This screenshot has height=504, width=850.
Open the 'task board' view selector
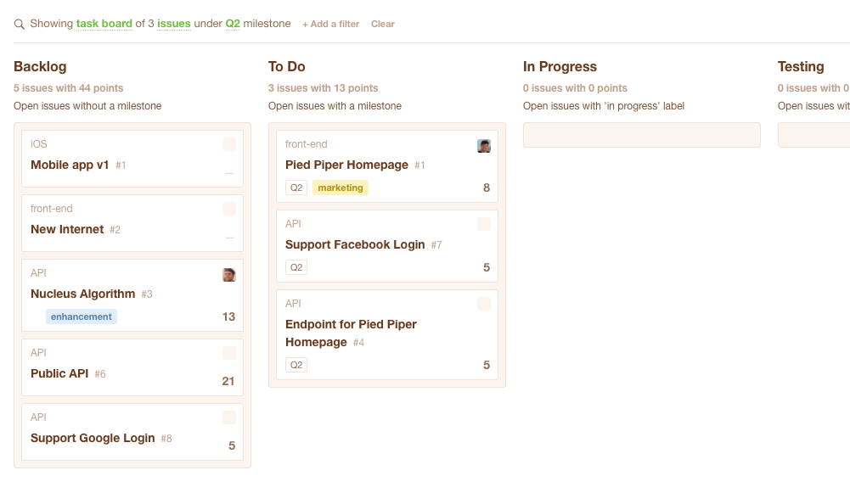[x=104, y=24]
